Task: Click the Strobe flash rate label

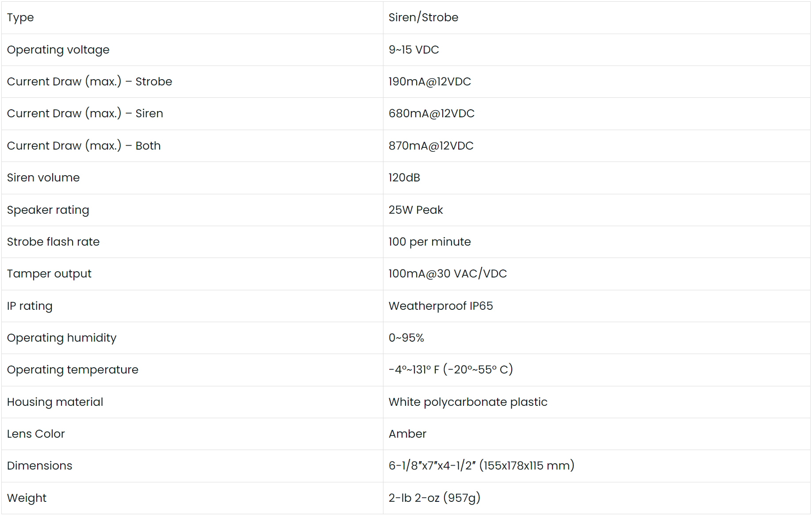Action: (53, 242)
